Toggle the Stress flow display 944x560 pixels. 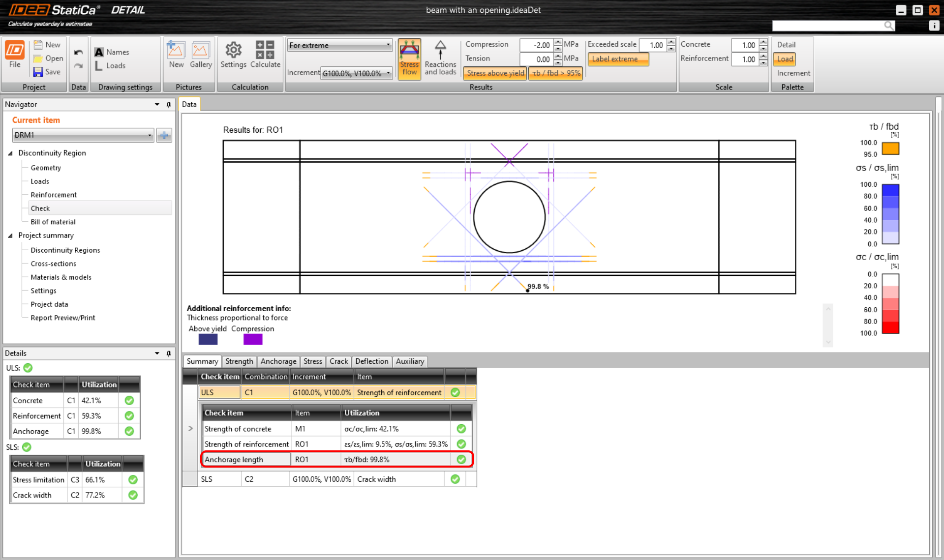409,59
